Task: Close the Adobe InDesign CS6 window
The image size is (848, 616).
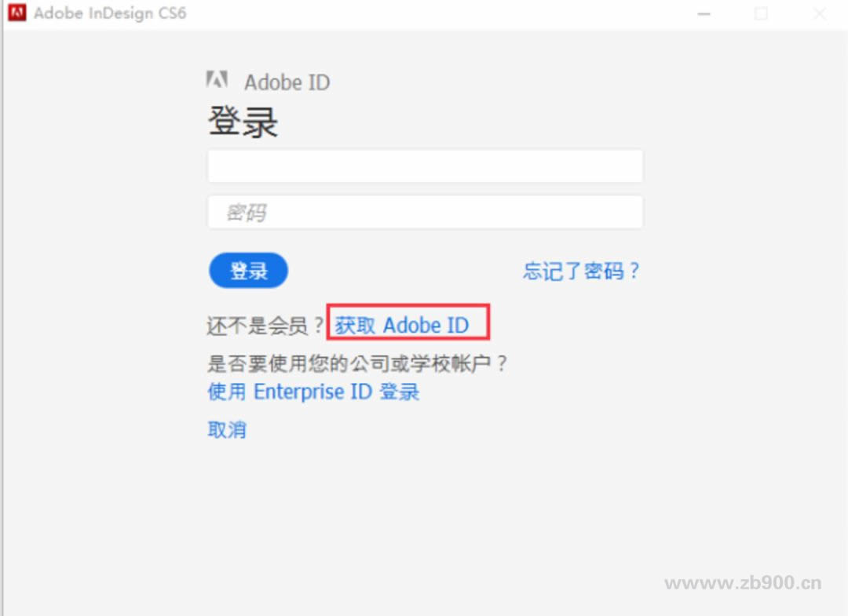Action: coord(819,13)
